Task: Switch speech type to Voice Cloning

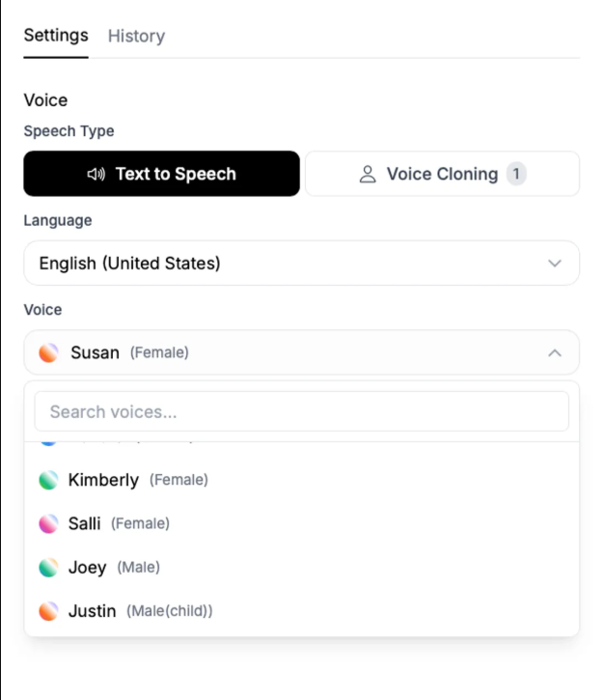Action: (442, 174)
